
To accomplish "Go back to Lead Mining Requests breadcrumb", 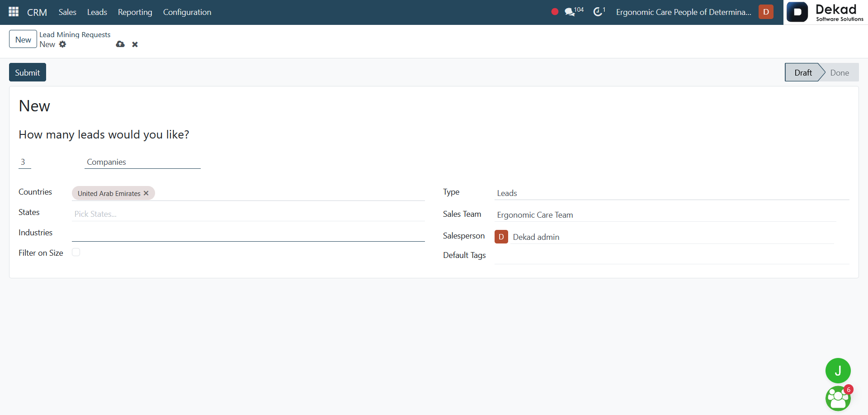I will (x=75, y=34).
